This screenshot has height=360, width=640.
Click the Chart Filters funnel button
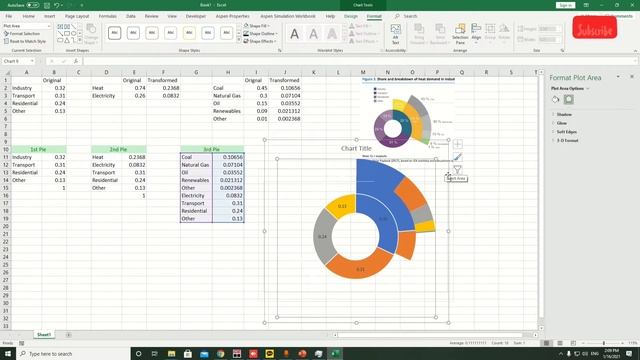(x=458, y=169)
